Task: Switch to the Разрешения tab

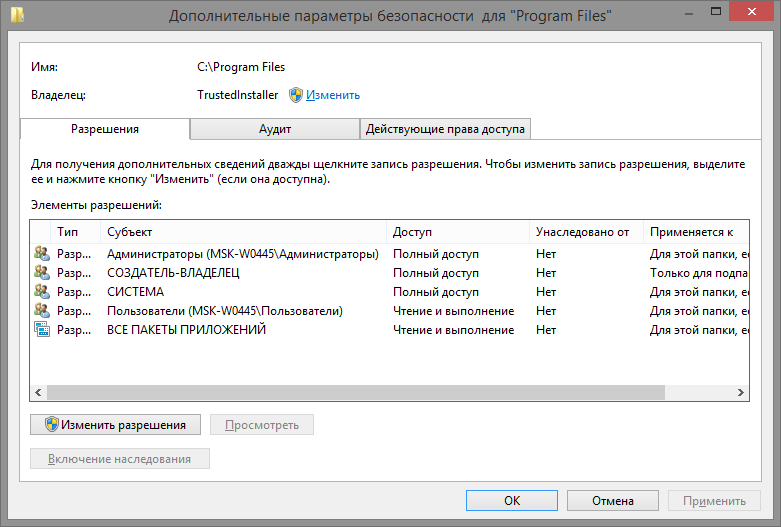Action: (x=105, y=129)
